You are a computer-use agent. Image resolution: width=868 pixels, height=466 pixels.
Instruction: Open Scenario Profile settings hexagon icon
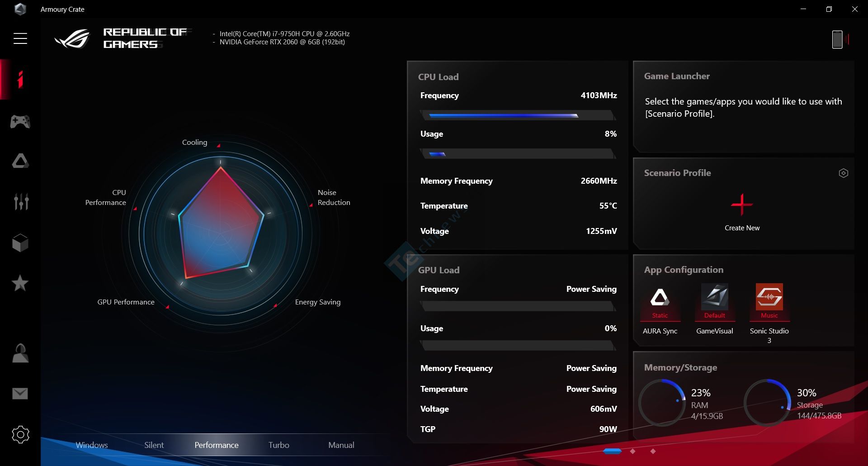844,173
